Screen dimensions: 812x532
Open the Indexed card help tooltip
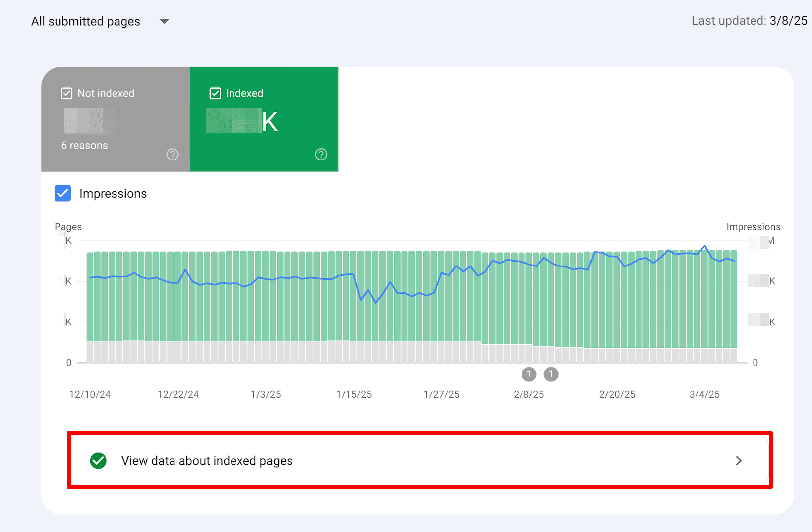[x=321, y=154]
